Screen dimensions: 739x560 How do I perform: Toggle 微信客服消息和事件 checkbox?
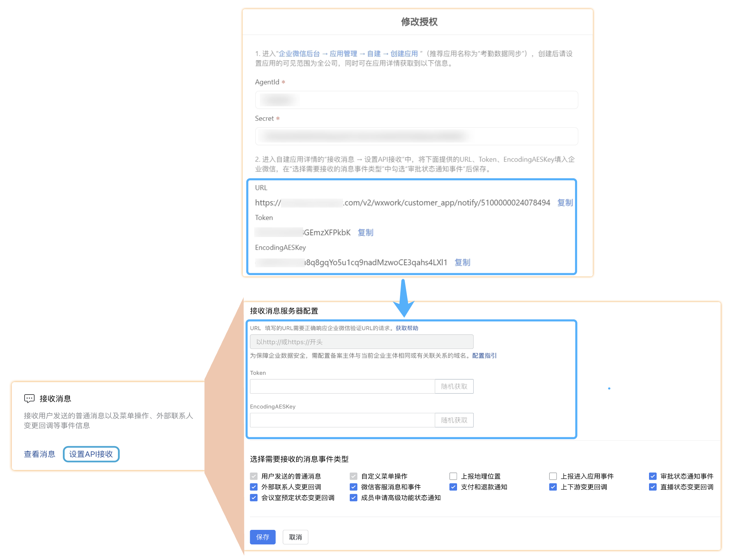click(x=353, y=487)
